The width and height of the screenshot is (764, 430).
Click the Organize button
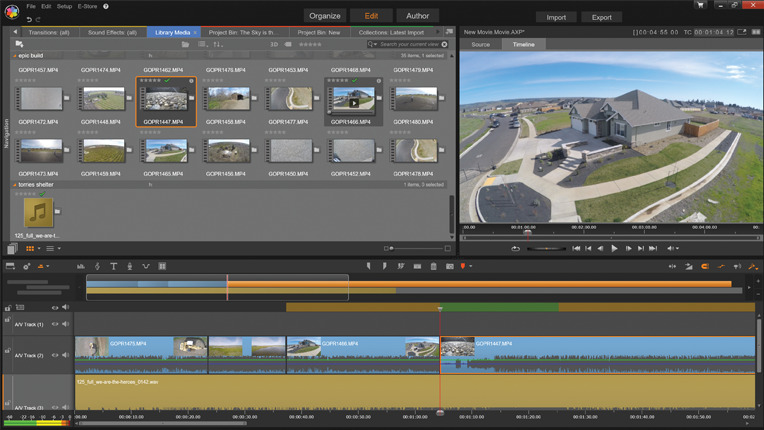coord(325,16)
